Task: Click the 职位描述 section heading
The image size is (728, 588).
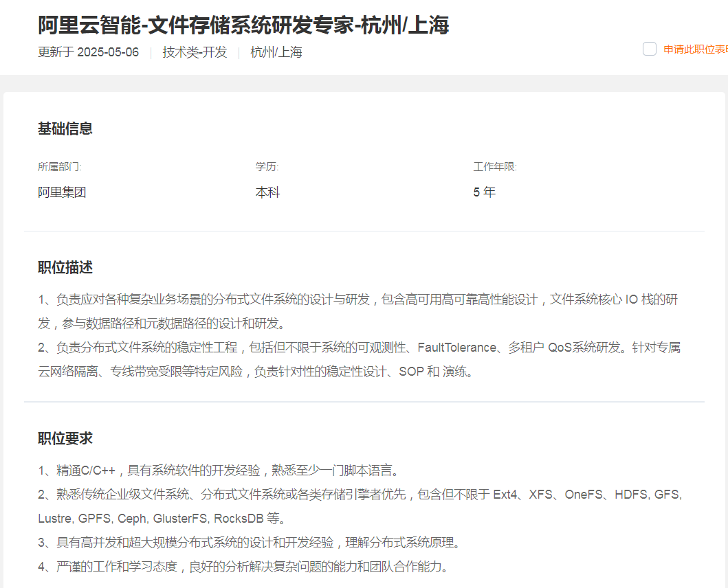Action: pos(65,267)
